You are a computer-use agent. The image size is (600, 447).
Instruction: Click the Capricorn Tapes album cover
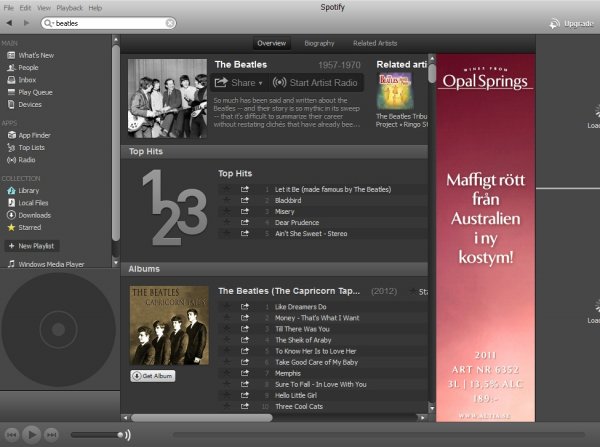[x=169, y=325]
